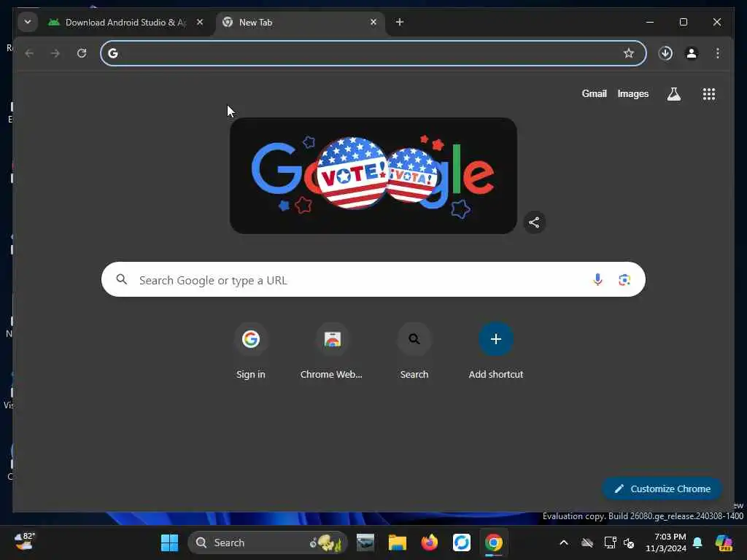Click the browser back arrow

tap(29, 53)
